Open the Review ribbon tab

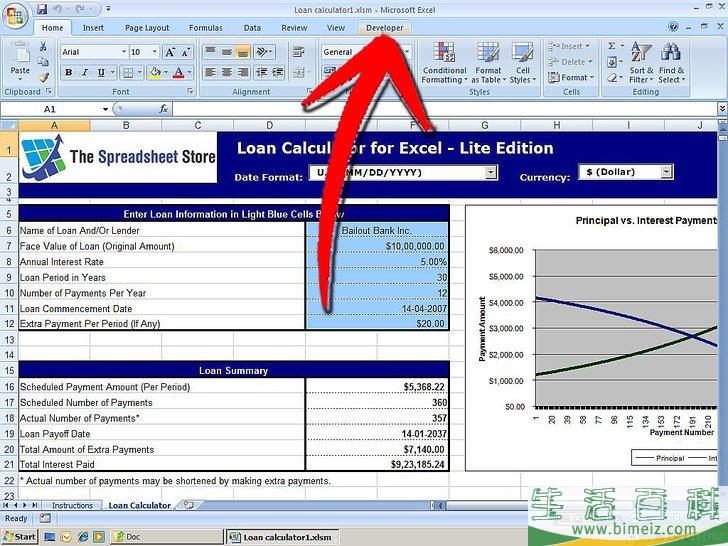[294, 28]
